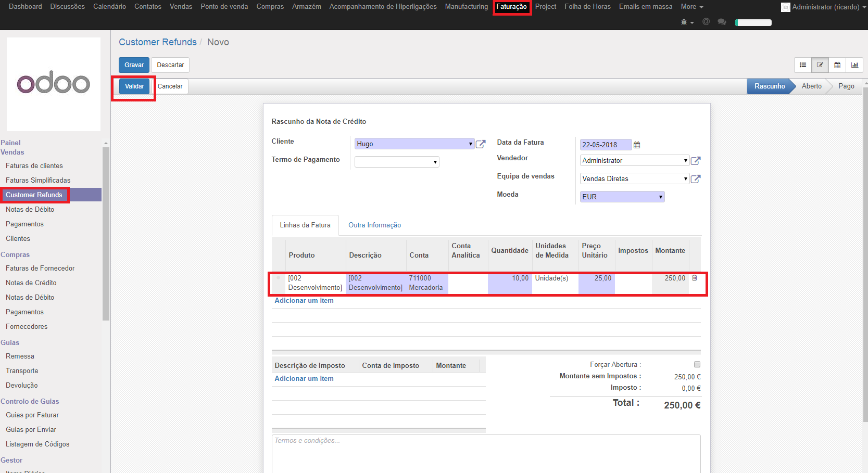This screenshot has height=473, width=868.
Task: Open the conversations chat icon
Action: coord(722,22)
